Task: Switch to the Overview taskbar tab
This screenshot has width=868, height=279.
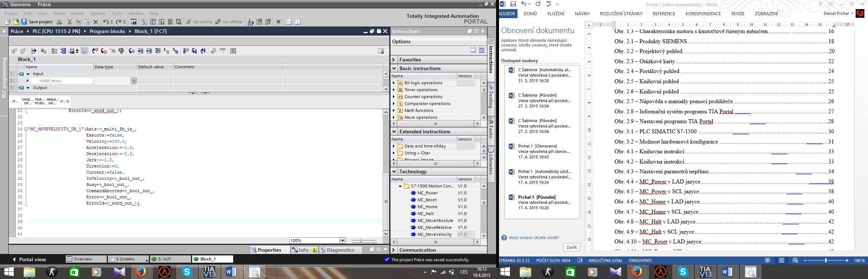Action: click(x=86, y=259)
